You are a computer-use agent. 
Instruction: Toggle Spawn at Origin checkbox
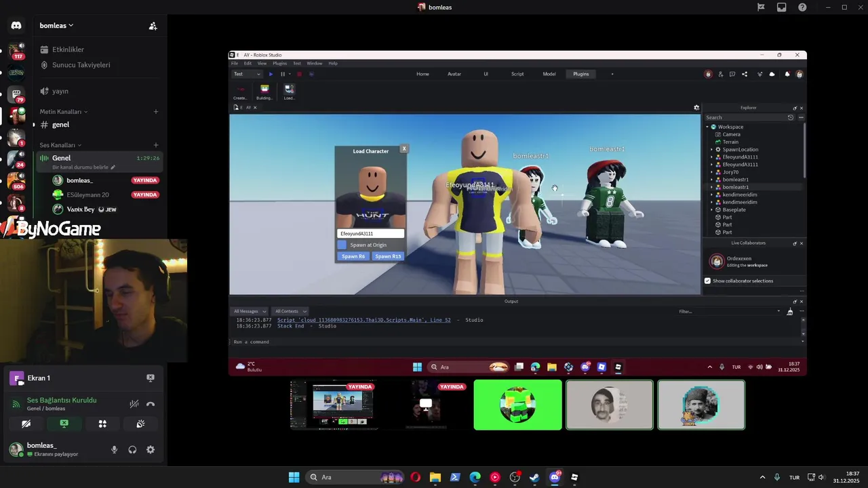(x=342, y=245)
